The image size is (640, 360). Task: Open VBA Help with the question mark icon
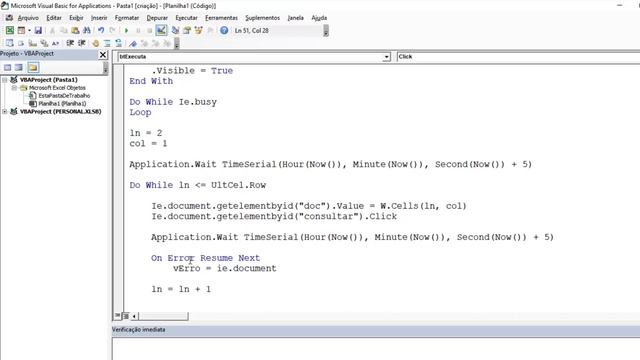(224, 30)
